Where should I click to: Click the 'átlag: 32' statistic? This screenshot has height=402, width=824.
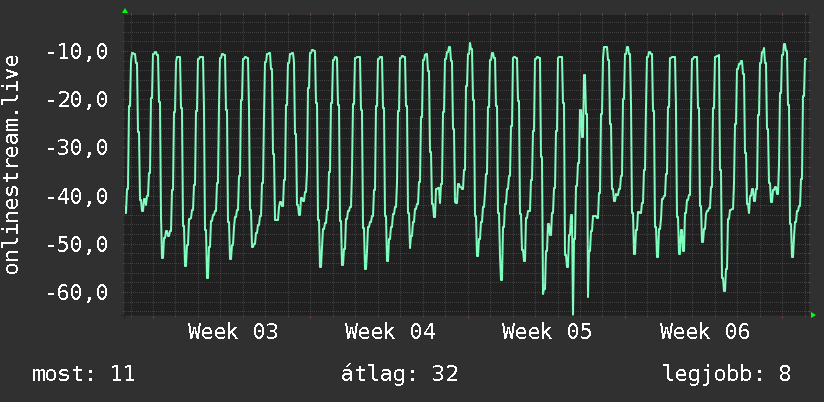(399, 374)
